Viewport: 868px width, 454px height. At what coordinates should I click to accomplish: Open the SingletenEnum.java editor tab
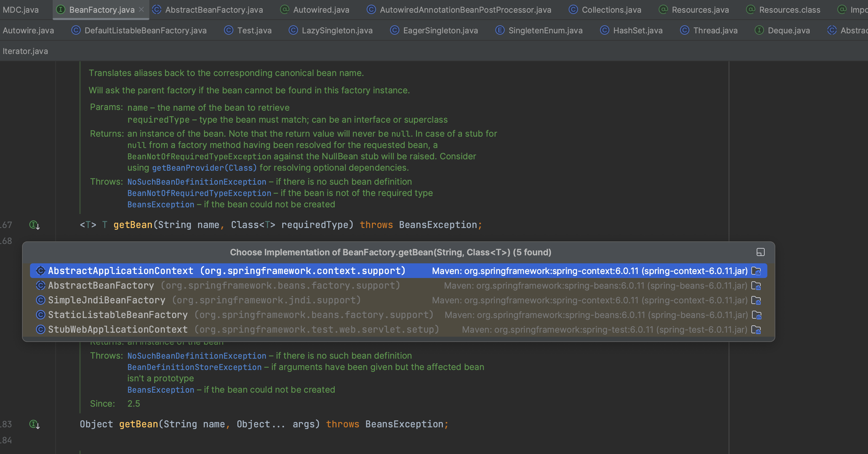pos(539,30)
